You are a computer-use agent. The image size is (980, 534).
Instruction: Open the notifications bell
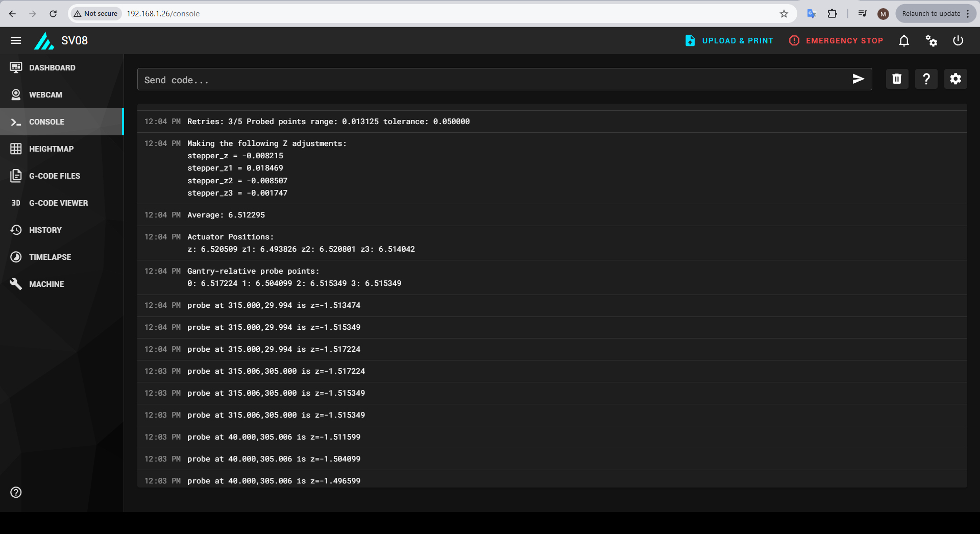(x=903, y=41)
